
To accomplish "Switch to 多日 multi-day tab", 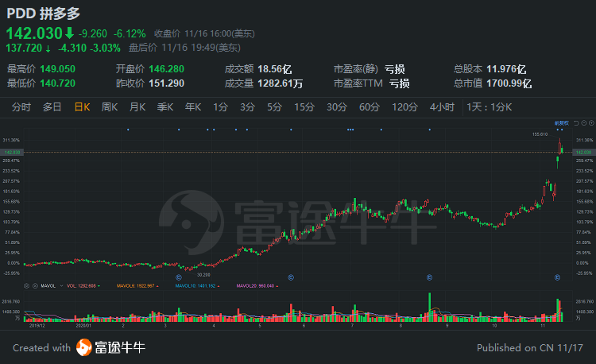I will (52, 107).
